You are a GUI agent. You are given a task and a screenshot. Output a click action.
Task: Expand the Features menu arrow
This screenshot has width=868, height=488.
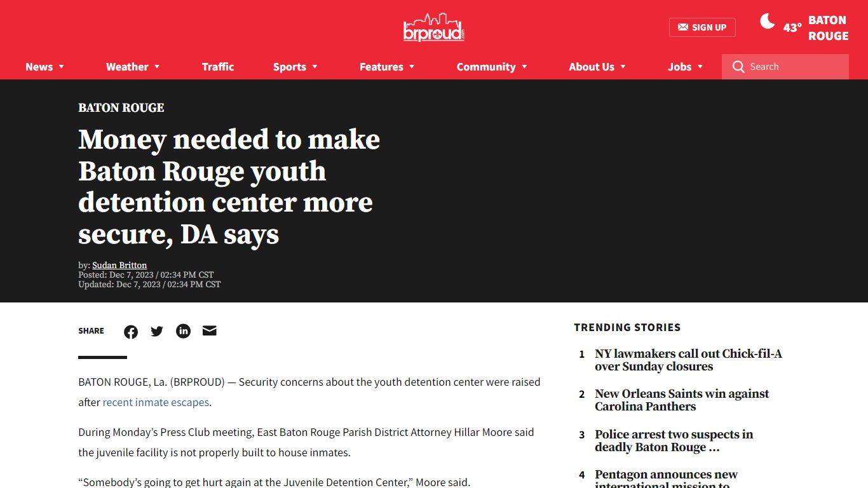coord(412,67)
